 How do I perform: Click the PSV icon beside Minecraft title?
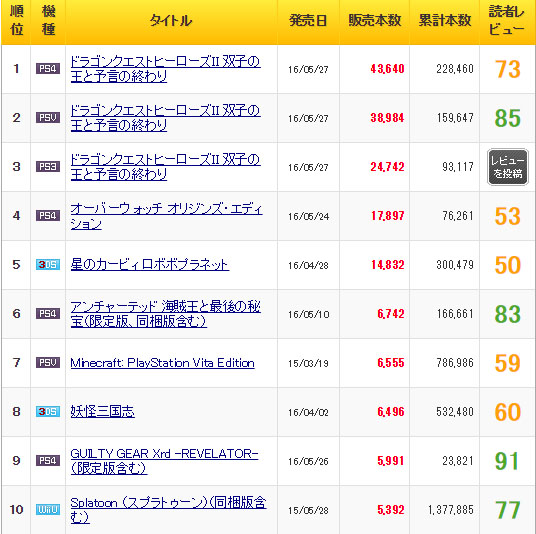pyautogui.click(x=48, y=362)
